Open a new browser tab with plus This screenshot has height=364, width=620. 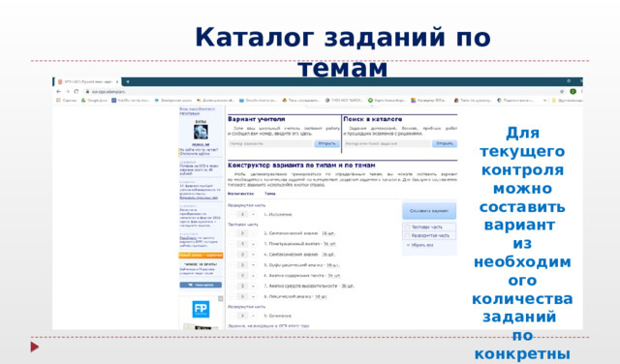click(x=127, y=82)
